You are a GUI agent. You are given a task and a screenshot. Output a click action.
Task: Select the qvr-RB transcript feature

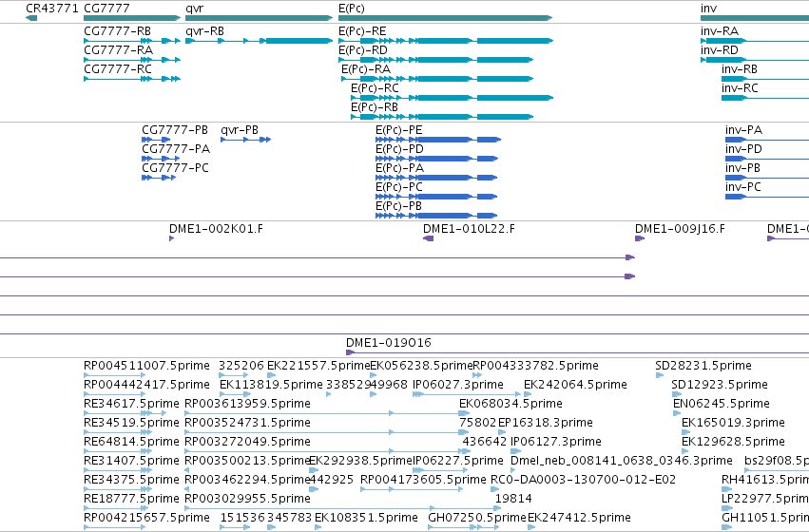pyautogui.click(x=259, y=41)
